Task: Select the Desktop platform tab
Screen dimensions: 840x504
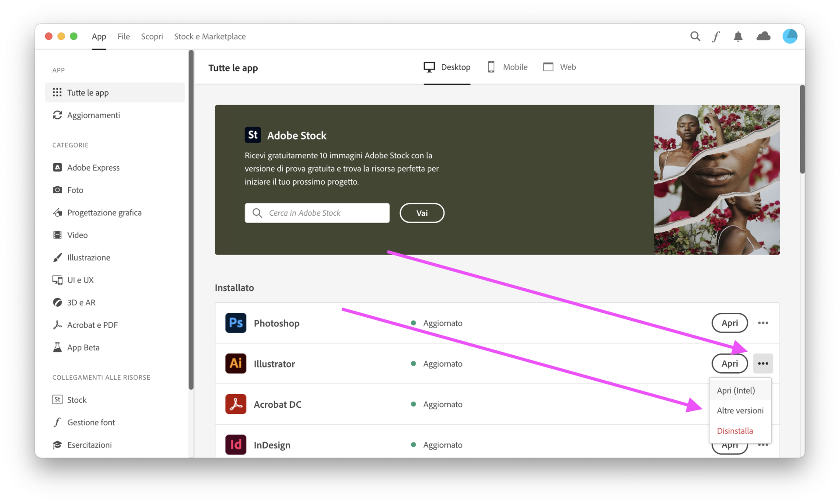Action: pyautogui.click(x=447, y=67)
